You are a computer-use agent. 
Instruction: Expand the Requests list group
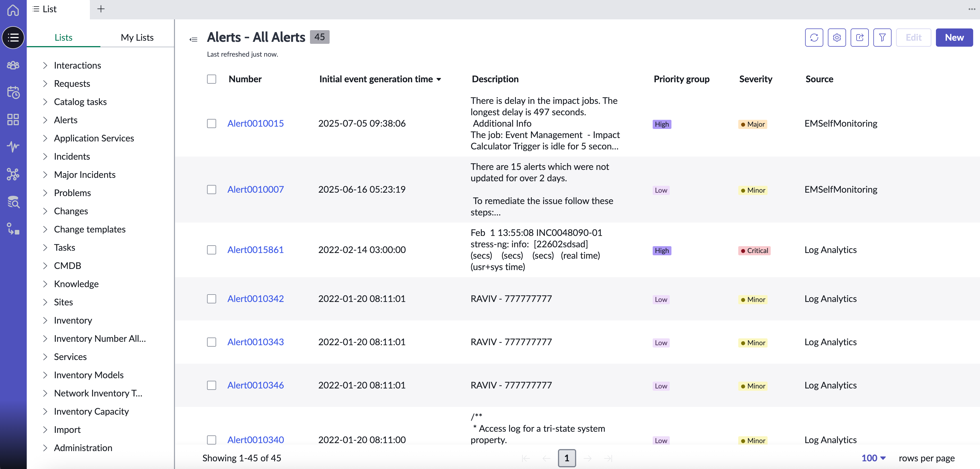click(x=45, y=83)
